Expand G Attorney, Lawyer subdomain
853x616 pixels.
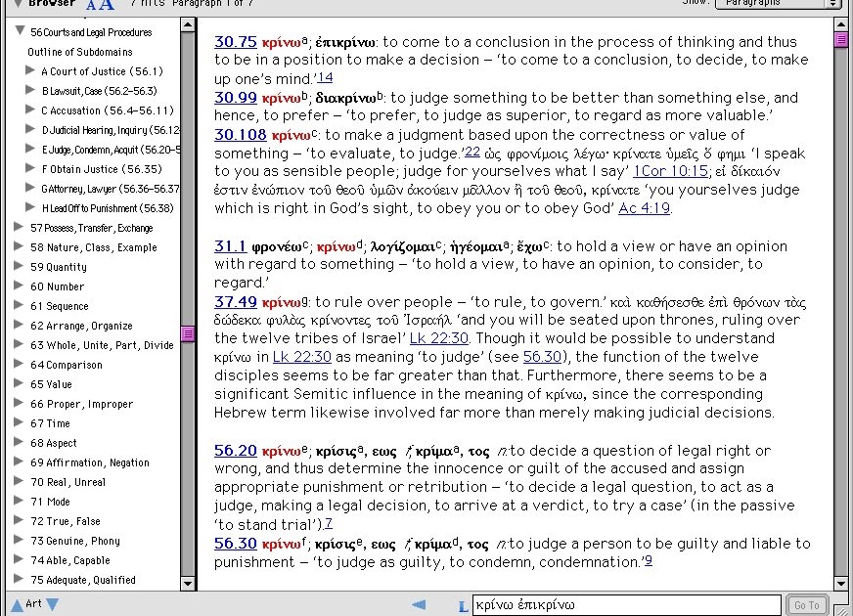[30, 188]
